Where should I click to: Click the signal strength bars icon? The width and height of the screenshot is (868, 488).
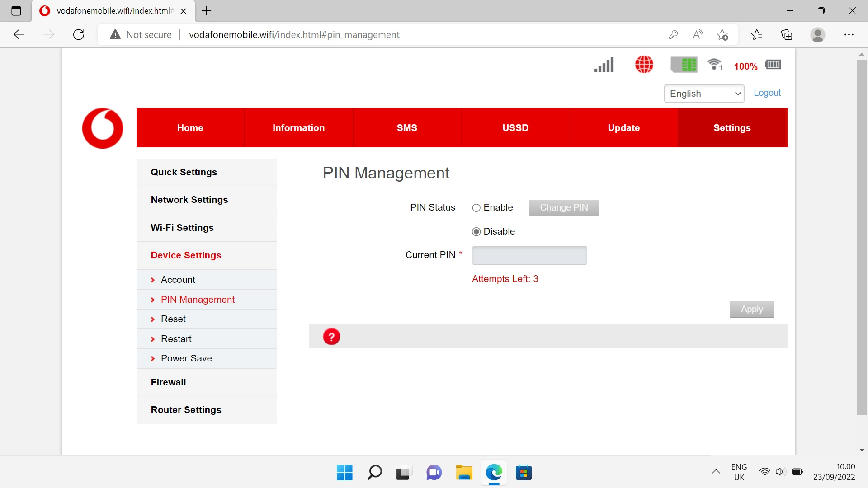(604, 65)
